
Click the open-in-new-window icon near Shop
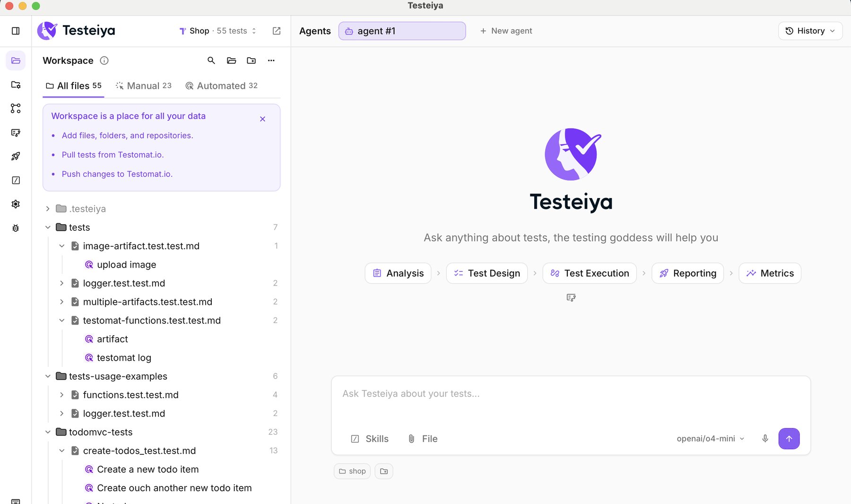(x=277, y=31)
